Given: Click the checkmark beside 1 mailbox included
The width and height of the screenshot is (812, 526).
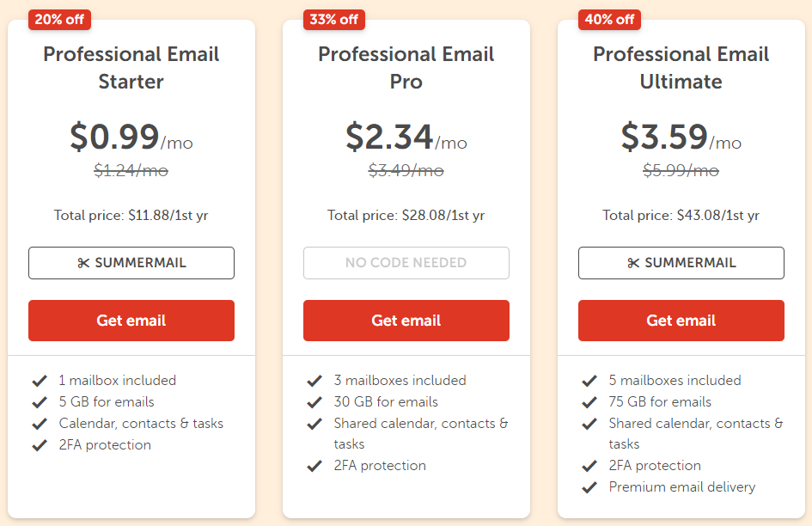Looking at the screenshot, I should [40, 380].
